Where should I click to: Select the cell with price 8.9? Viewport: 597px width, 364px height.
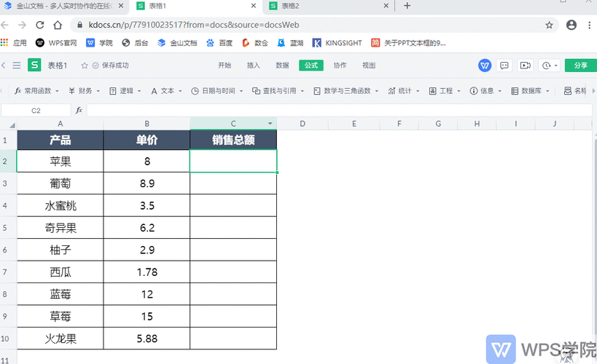(147, 183)
